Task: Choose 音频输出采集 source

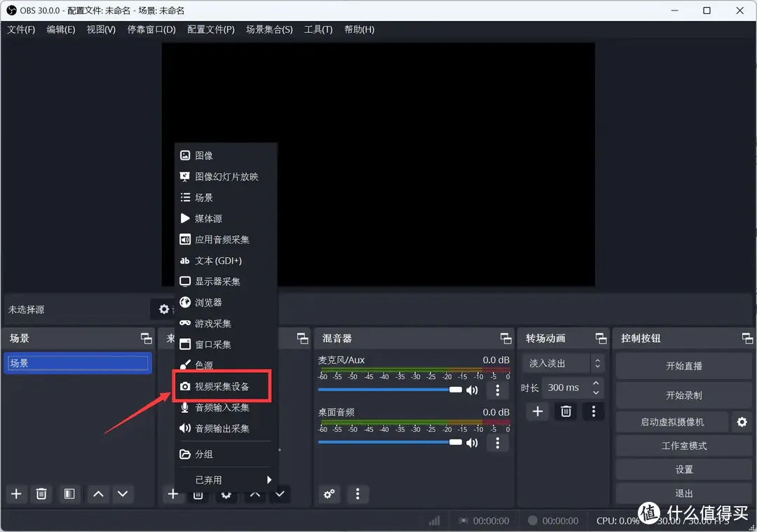Action: point(226,429)
